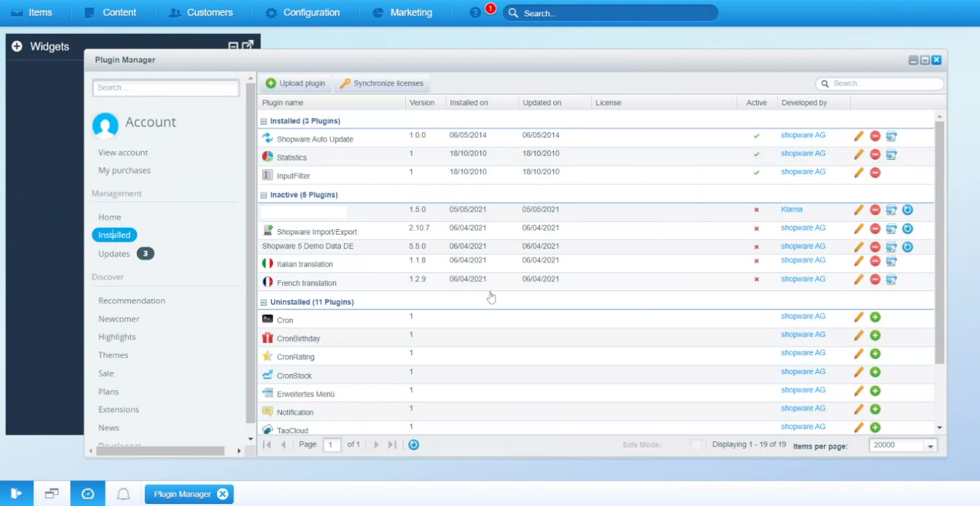Image resolution: width=980 pixels, height=506 pixels.
Task: Open My purchases link
Action: pos(125,171)
